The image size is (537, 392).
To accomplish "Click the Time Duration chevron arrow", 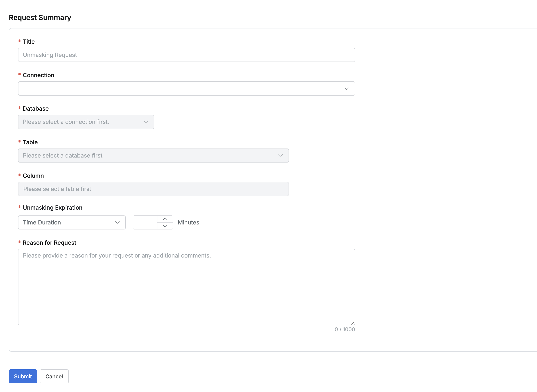I will [117, 223].
